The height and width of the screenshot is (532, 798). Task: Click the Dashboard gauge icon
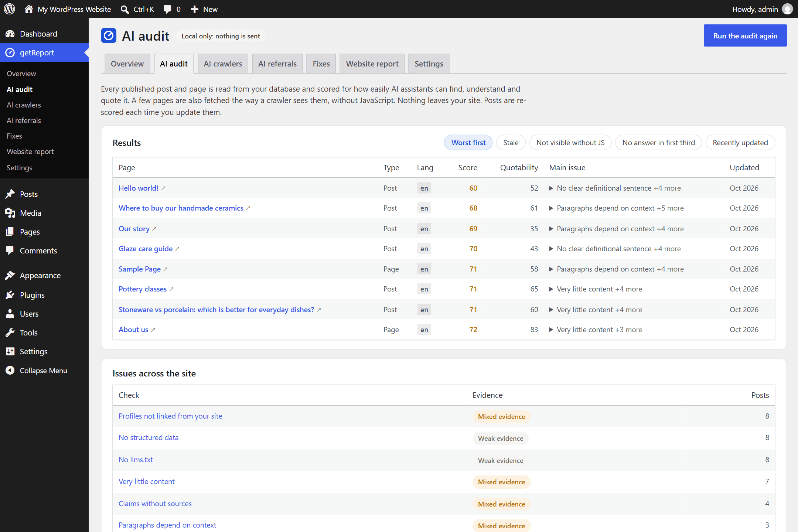coord(10,34)
